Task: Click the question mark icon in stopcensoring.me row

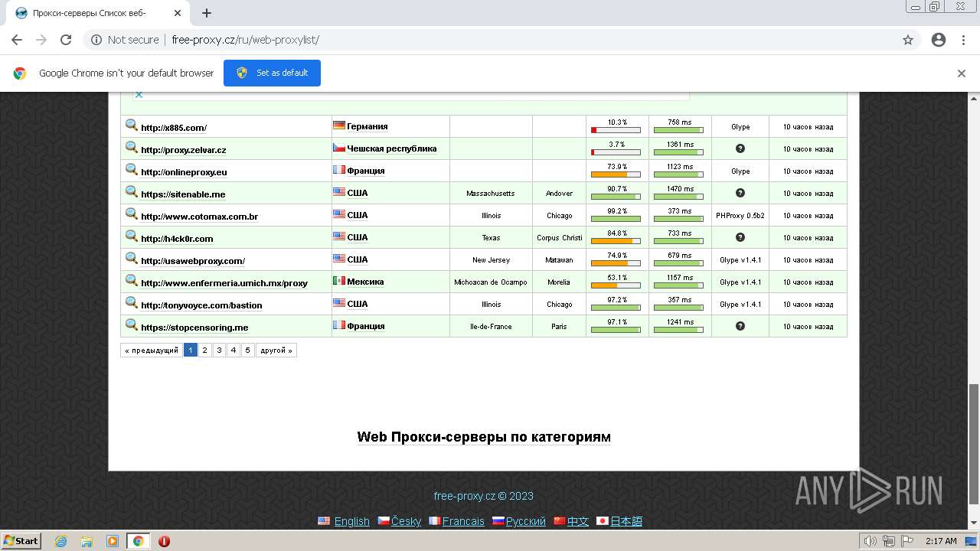Action: click(740, 326)
